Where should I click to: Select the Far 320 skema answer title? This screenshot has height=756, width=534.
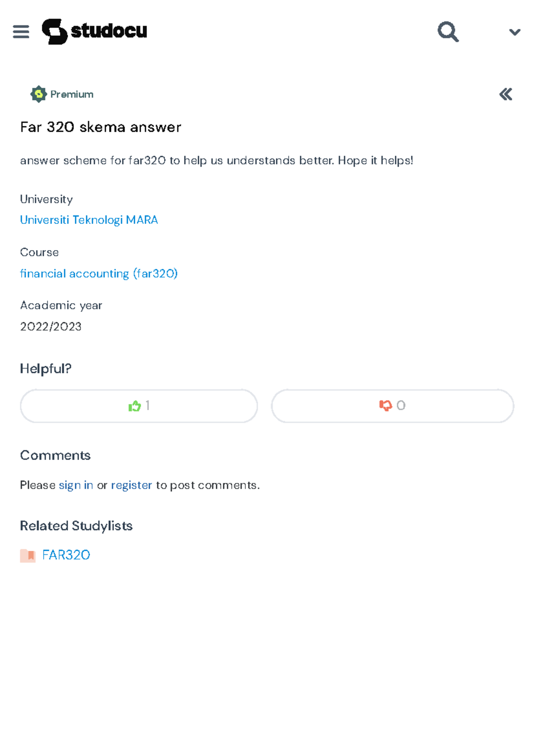coord(100,127)
